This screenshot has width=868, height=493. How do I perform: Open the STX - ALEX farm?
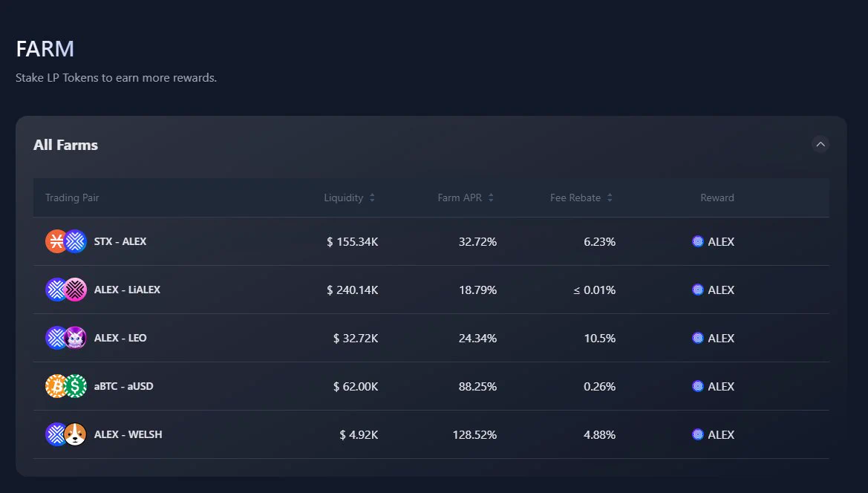point(431,241)
